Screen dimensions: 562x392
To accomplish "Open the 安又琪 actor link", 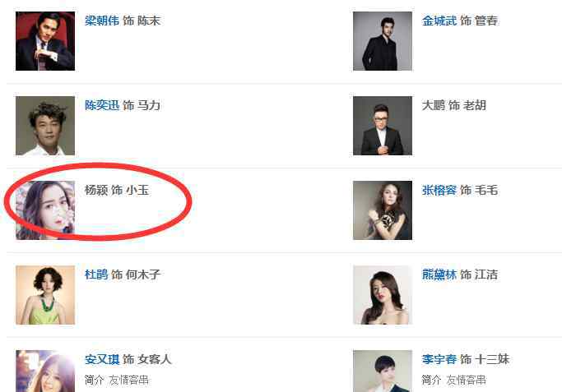I will point(102,359).
